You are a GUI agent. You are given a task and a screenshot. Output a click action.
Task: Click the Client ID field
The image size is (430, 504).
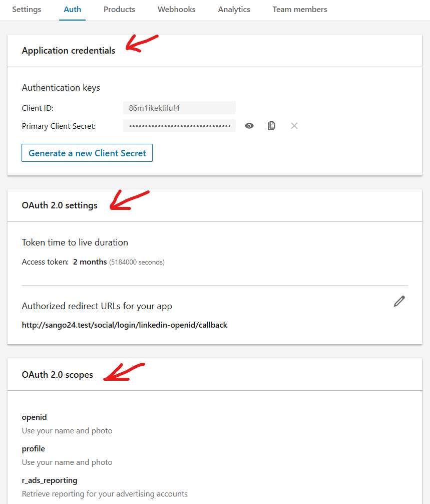(180, 108)
